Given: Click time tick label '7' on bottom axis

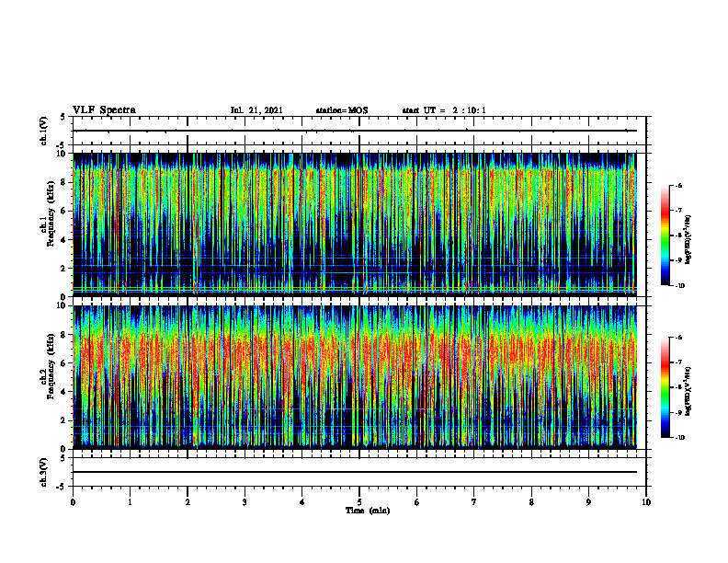Looking at the screenshot, I should [474, 502].
